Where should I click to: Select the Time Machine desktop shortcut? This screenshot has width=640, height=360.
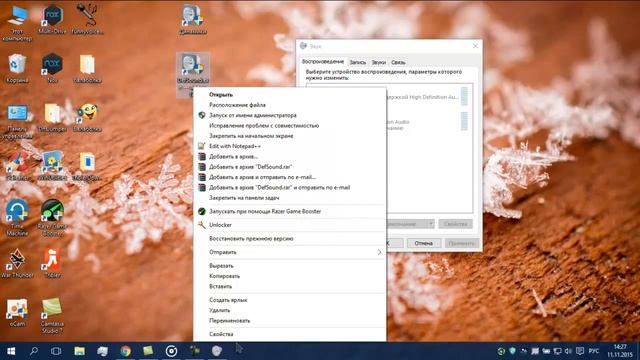pyautogui.click(x=17, y=218)
